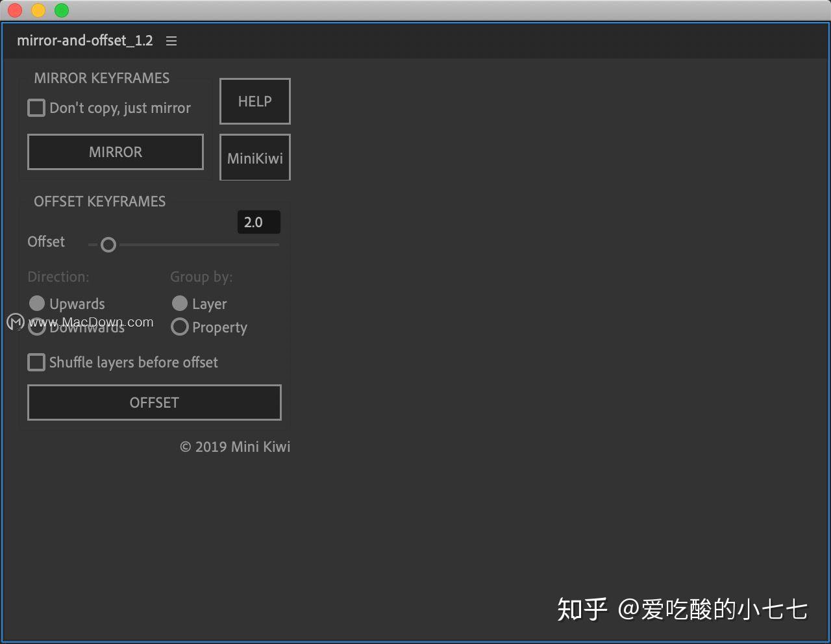The height and width of the screenshot is (644, 831).
Task: Open the panel hamburger menu
Action: [171, 40]
